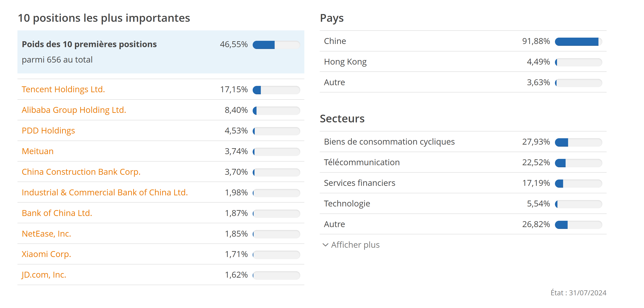
Task: Open the Meituan position link
Action: point(37,151)
